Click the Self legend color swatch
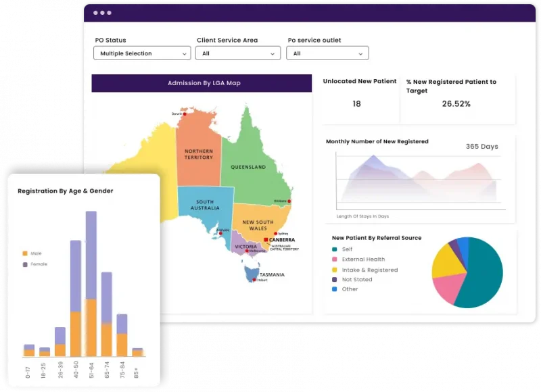The height and width of the screenshot is (392, 541). 335,249
